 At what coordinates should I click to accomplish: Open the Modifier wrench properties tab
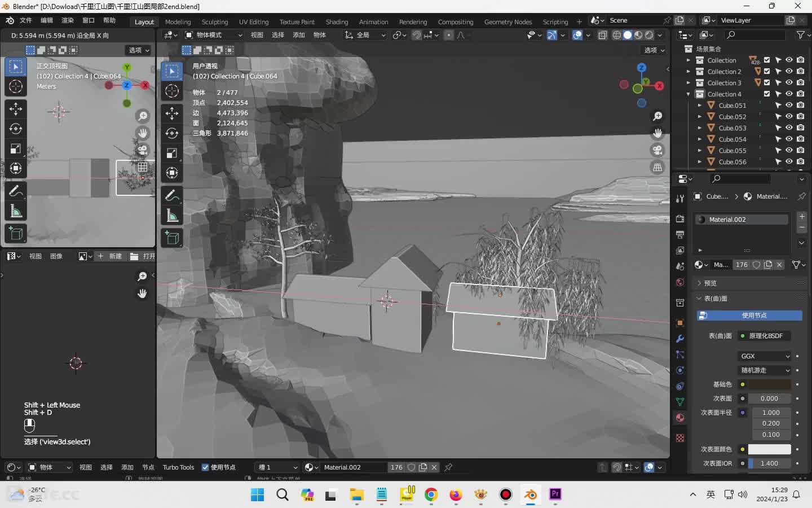pos(680,339)
